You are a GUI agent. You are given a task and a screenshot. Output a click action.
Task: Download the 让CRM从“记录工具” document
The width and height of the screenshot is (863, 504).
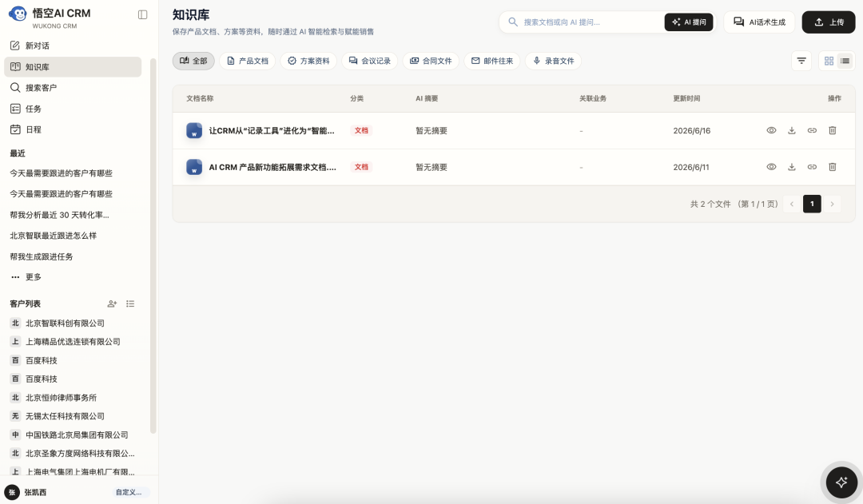[x=791, y=130]
